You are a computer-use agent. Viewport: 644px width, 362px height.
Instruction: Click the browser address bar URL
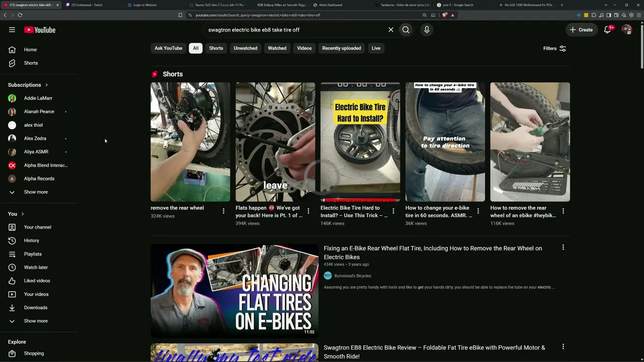point(258,15)
